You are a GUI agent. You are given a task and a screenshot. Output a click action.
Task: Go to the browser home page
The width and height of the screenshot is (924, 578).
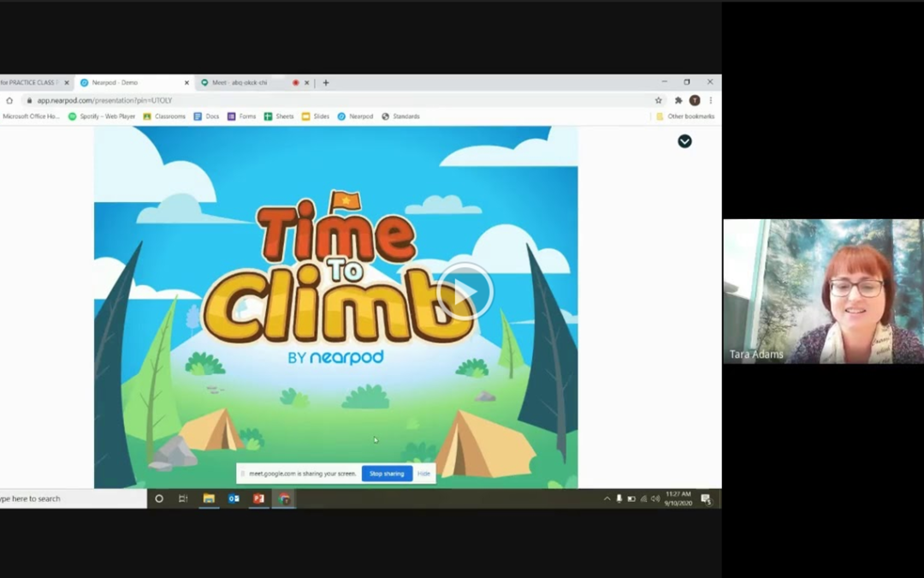click(9, 100)
